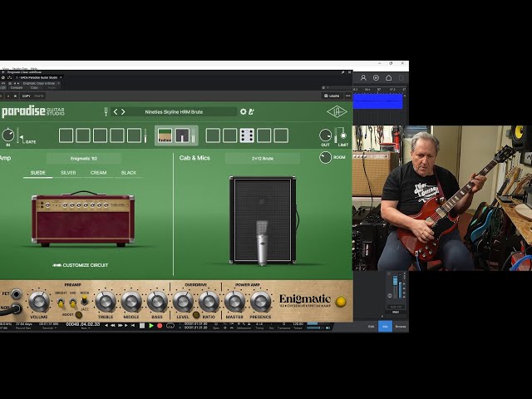This screenshot has height=399, width=532.
Task: Click the IN gain knob
Action: 7,135
